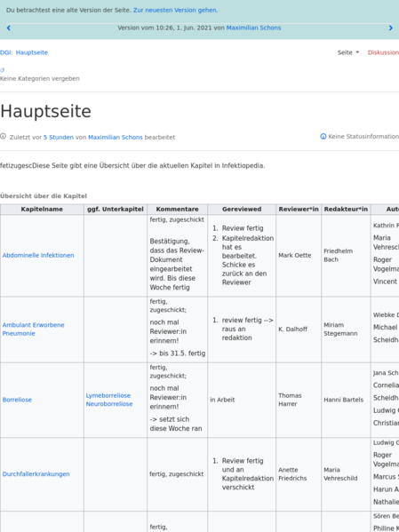This screenshot has width=399, height=532.
Task: Click the Zur neuesten Version gehen link
Action: pyautogui.click(x=175, y=10)
